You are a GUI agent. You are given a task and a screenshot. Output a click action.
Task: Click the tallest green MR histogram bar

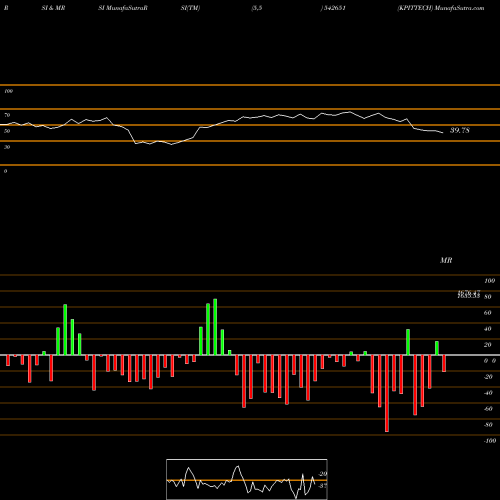point(215,327)
